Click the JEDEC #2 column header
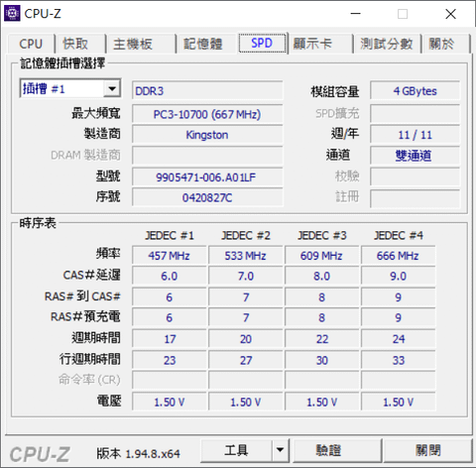The width and height of the screenshot is (476, 468). click(246, 235)
